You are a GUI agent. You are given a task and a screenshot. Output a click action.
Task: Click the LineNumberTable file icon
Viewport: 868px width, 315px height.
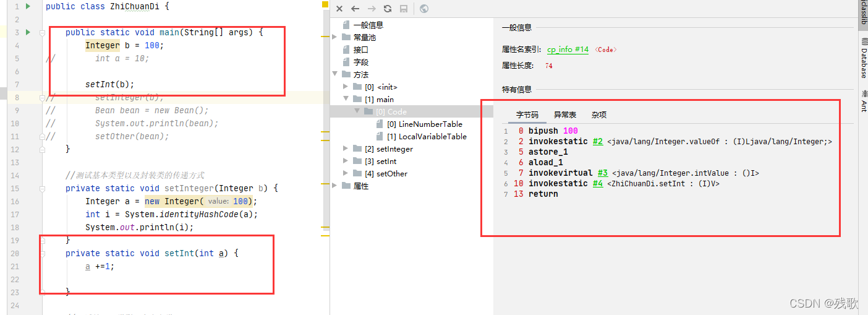pos(380,124)
